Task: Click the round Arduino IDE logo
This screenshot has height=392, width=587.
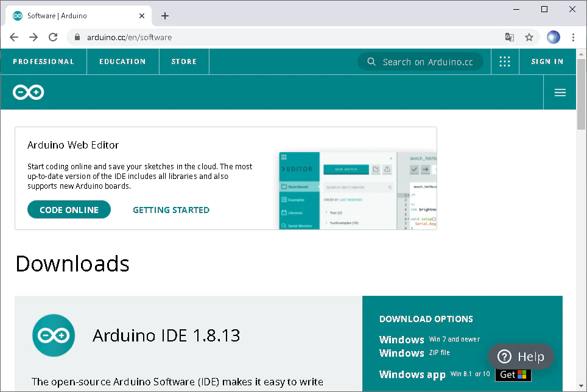Action: pos(54,335)
